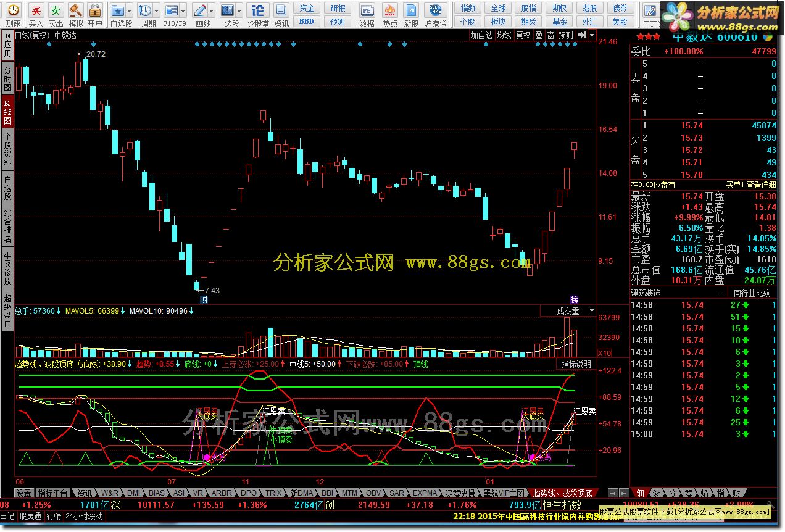This screenshot has height=532, width=785.
Task: Toggle 窗 multi-window button
Action: point(550,36)
